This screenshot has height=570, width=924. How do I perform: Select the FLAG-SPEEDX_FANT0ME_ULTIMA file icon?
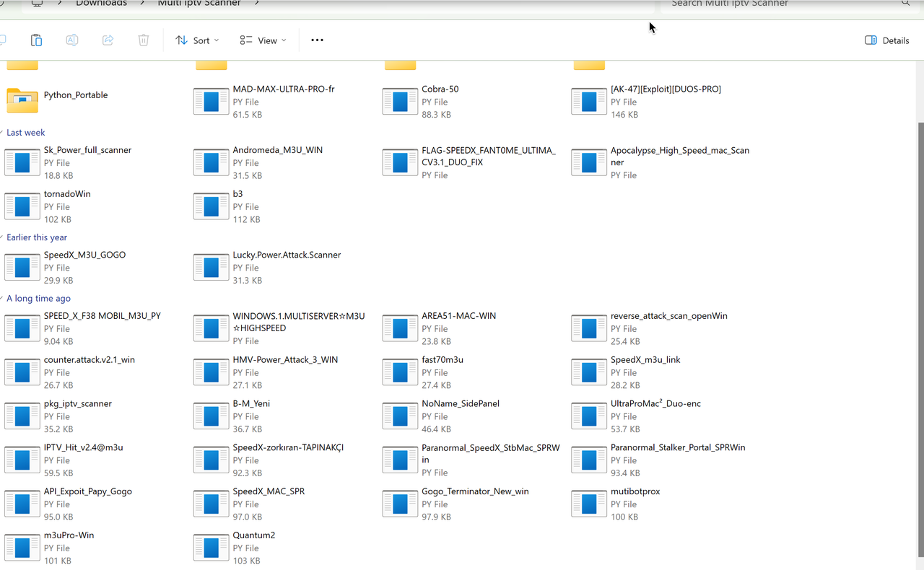coord(401,162)
